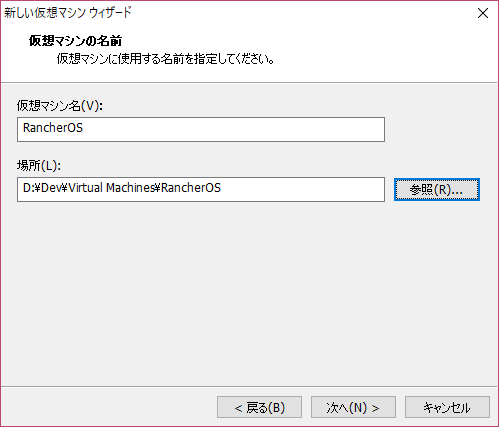Cancel the wizard via キャンセル
The height and width of the screenshot is (427, 499).
pyautogui.click(x=447, y=407)
